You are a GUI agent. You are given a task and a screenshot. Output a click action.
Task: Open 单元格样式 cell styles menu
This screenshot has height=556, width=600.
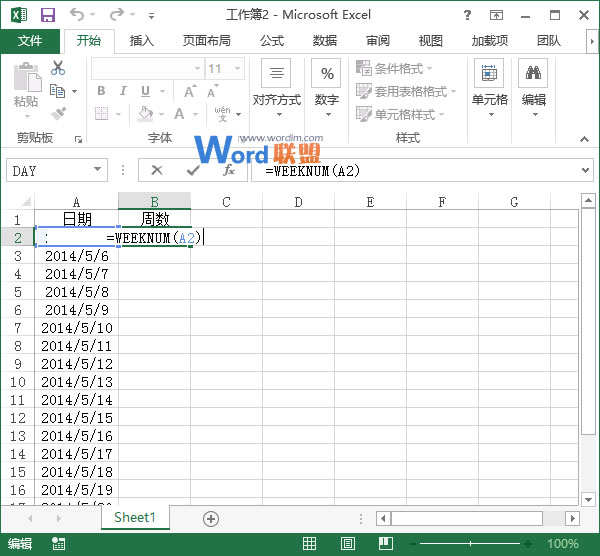400,114
